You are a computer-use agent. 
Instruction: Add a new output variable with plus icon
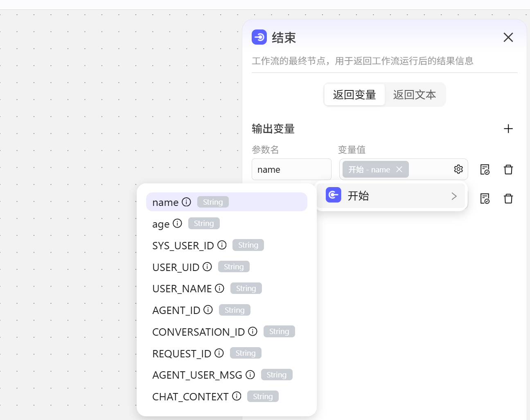[508, 129]
